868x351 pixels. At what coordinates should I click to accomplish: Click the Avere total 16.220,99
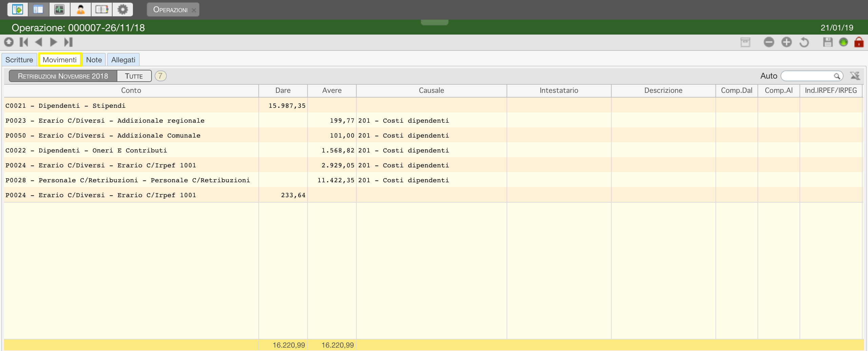click(338, 345)
